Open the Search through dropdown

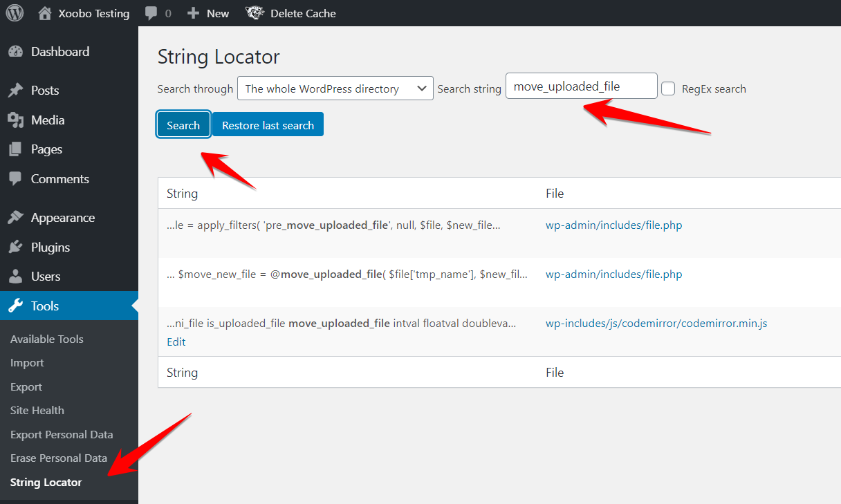(x=335, y=88)
